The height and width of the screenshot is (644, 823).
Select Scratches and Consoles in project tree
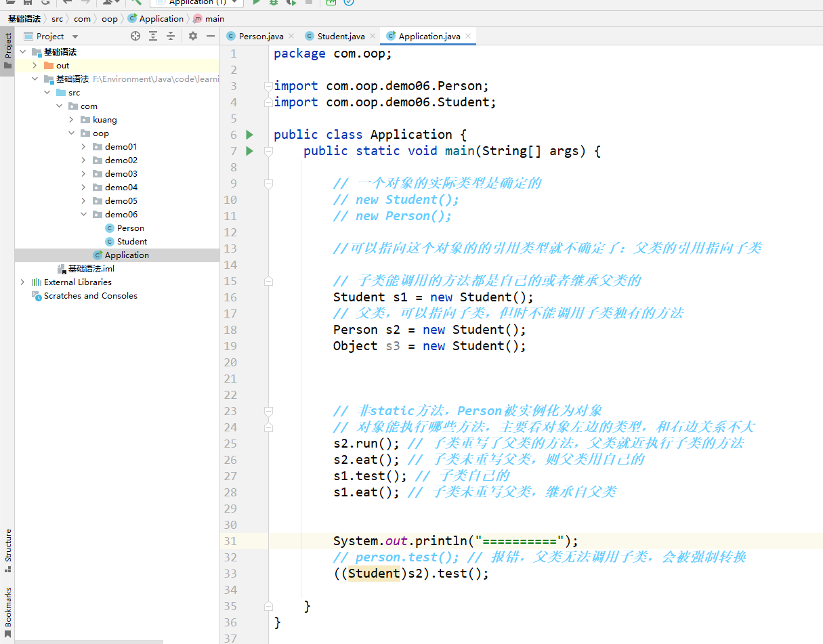[x=90, y=296]
